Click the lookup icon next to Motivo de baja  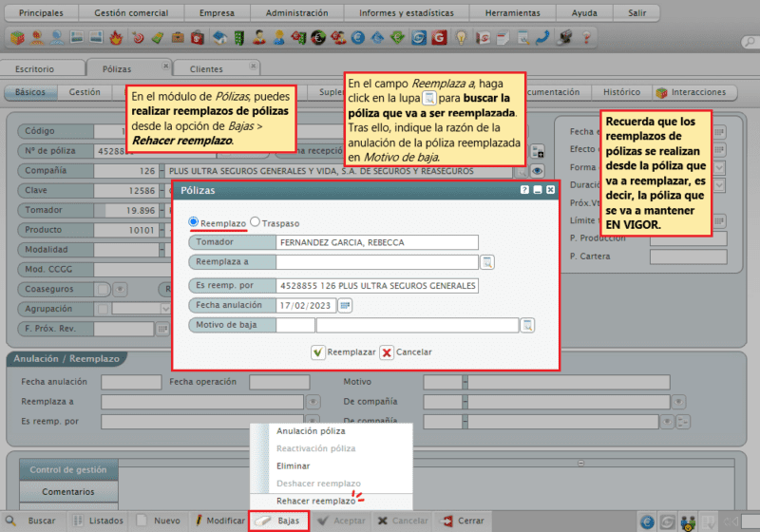(527, 325)
